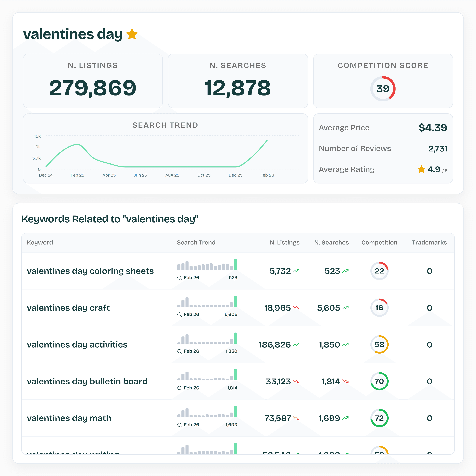
Task: Click the star icon beside the 4.9 rating
Action: [421, 169]
